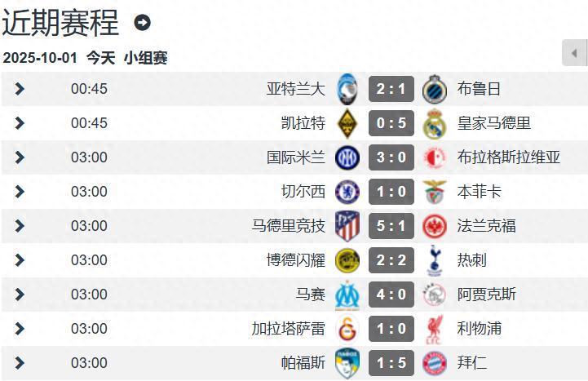Image resolution: width=588 pixels, height=381 pixels.
Task: Click the Marseille club logo
Action: click(x=347, y=295)
